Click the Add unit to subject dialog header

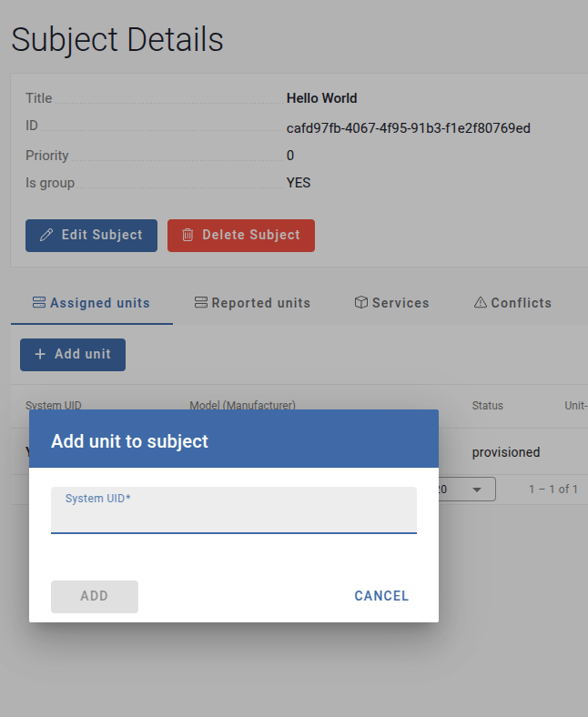[234, 441]
